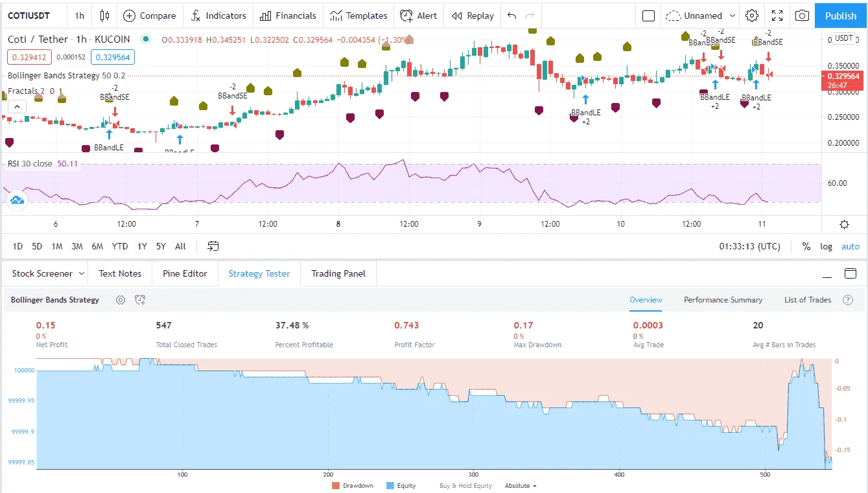
Task: Switch to the Pine Editor tab
Action: [185, 273]
